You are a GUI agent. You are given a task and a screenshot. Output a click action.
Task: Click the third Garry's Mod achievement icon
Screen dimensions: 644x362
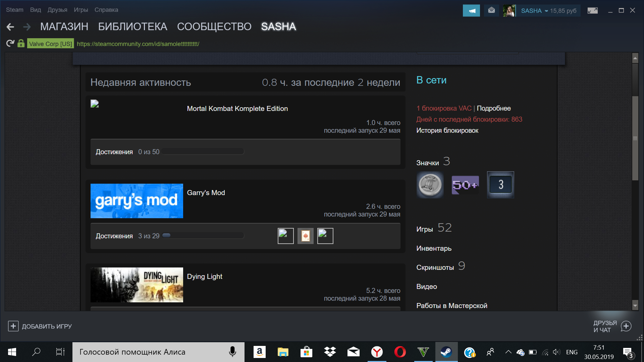[x=325, y=236]
